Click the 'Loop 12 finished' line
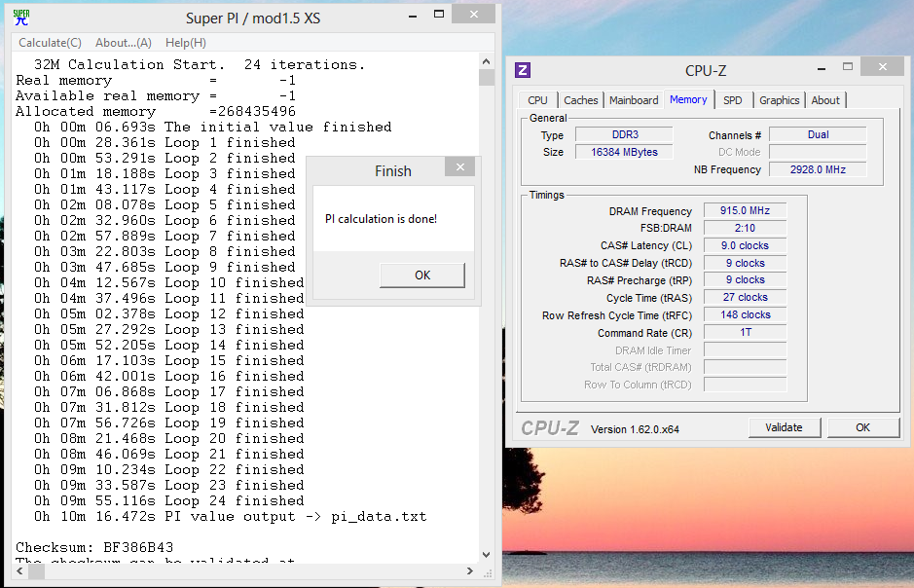The height and width of the screenshot is (588, 914). point(169,313)
